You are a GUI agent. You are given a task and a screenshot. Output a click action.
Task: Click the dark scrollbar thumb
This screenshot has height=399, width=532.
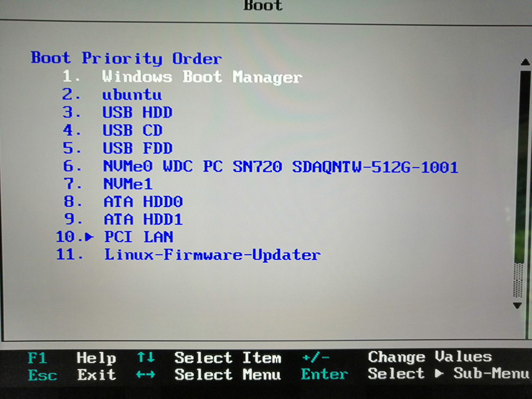point(522,167)
